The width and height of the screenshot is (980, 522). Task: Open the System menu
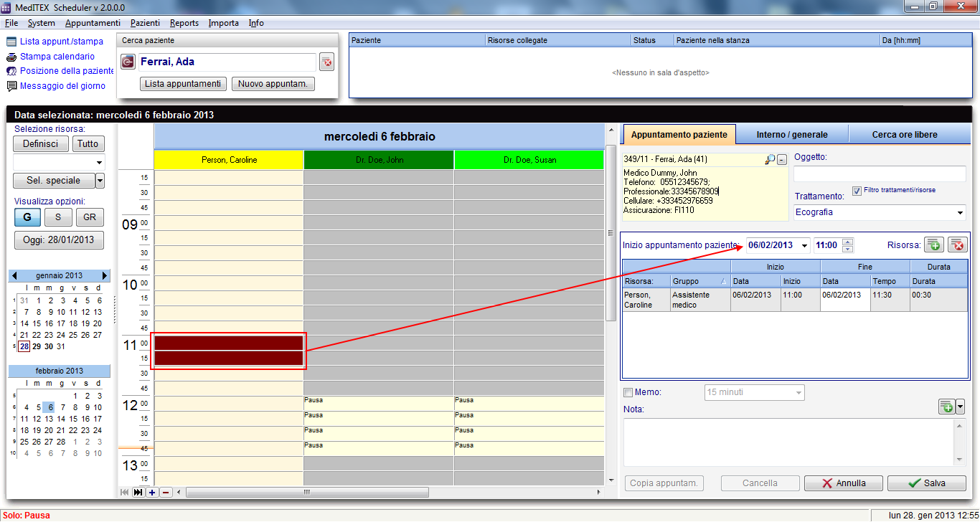point(42,23)
